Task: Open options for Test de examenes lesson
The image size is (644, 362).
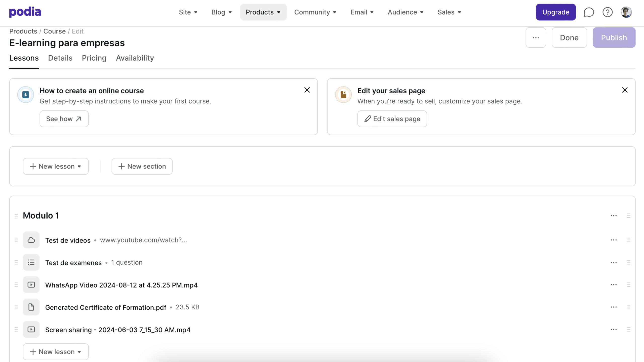Action: (x=614, y=262)
